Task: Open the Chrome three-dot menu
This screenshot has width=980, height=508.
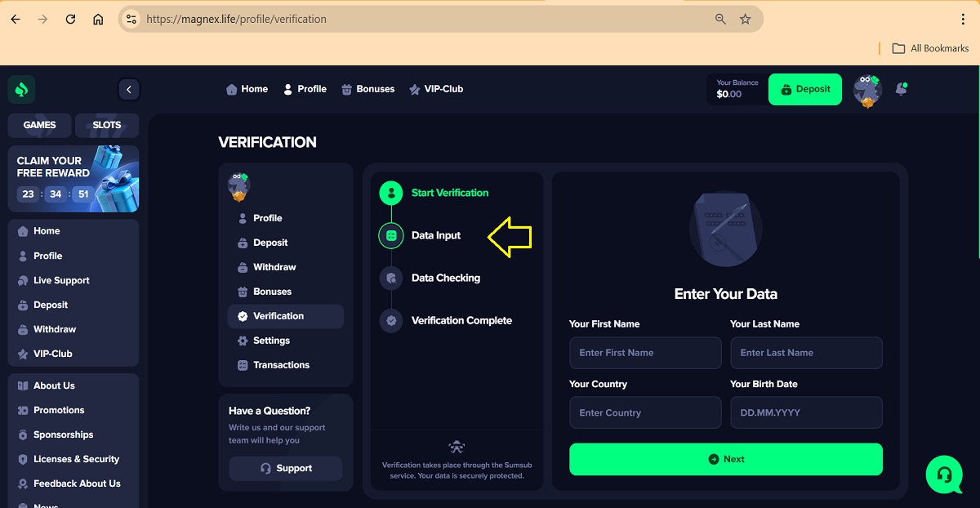Action: (964, 19)
